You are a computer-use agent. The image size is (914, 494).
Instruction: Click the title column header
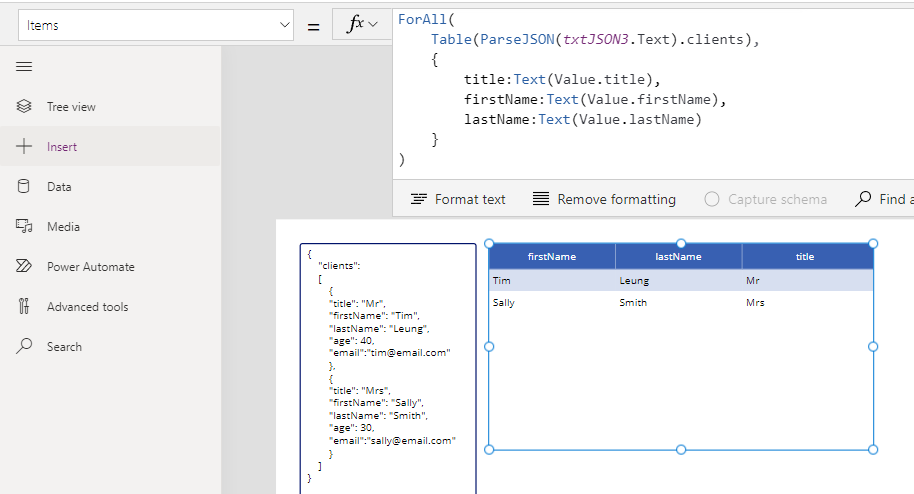coord(805,257)
